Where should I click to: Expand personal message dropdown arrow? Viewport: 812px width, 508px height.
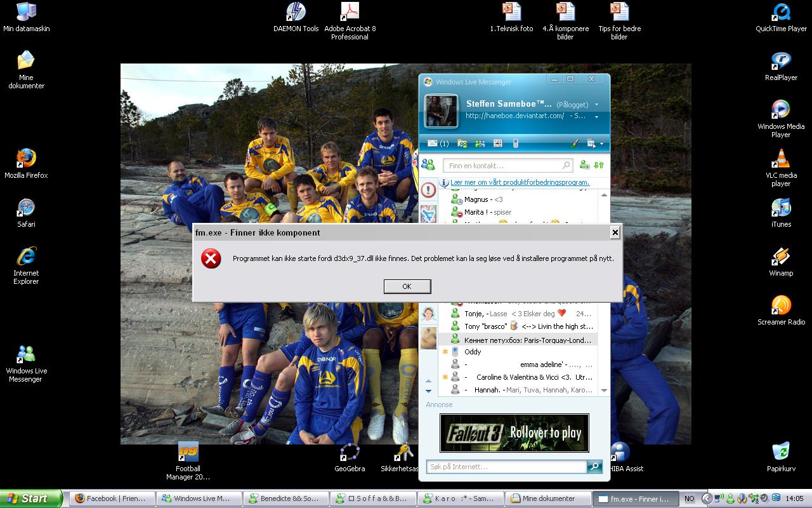(596, 117)
